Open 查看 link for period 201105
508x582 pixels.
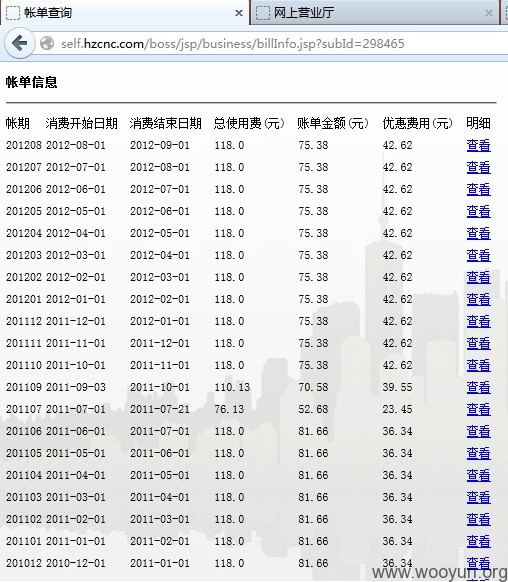point(478,453)
